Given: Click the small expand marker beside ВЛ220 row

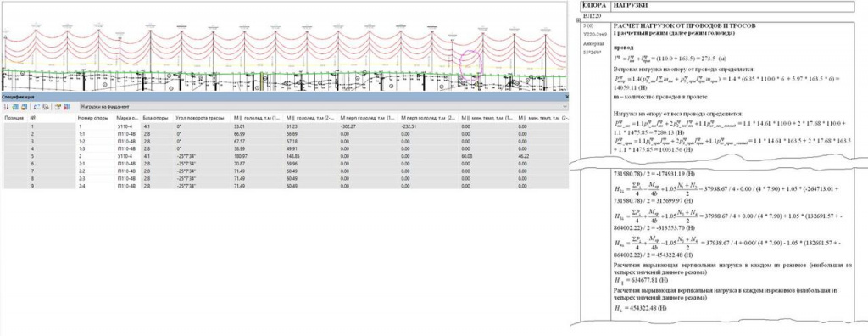Looking at the screenshot, I should tap(578, 21).
